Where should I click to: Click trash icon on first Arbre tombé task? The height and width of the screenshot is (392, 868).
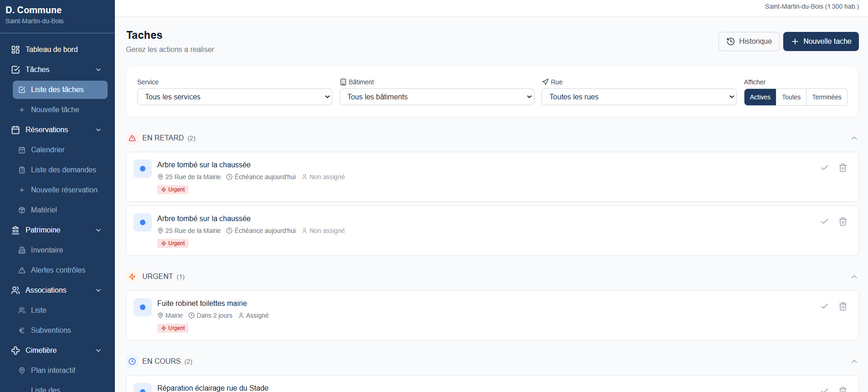(x=843, y=168)
